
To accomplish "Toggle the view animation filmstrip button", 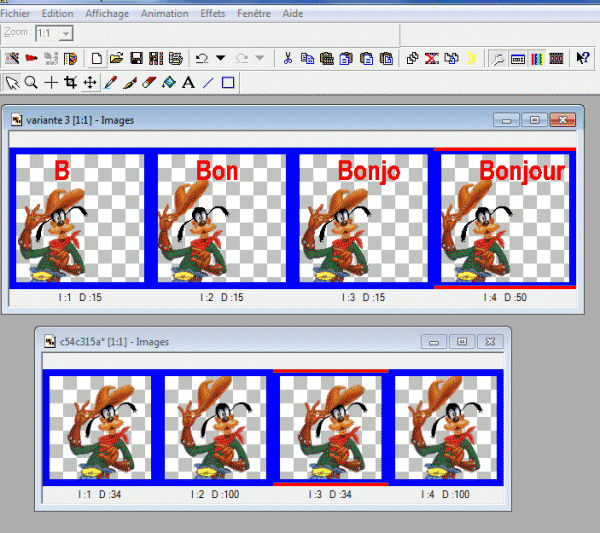I will pyautogui.click(x=556, y=59).
